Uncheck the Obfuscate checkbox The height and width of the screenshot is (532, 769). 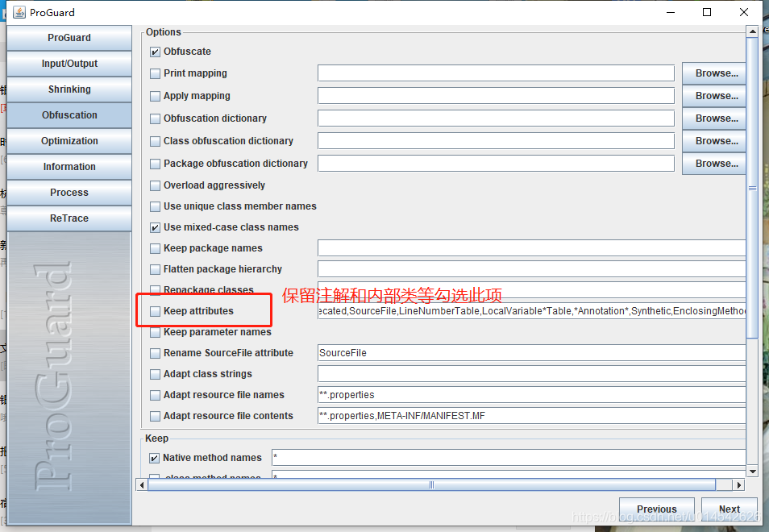coord(155,52)
